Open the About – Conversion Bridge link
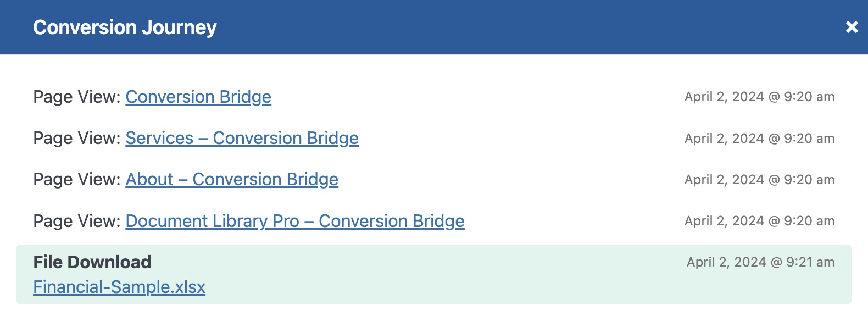Screen dimensions: 868x332 [232, 179]
